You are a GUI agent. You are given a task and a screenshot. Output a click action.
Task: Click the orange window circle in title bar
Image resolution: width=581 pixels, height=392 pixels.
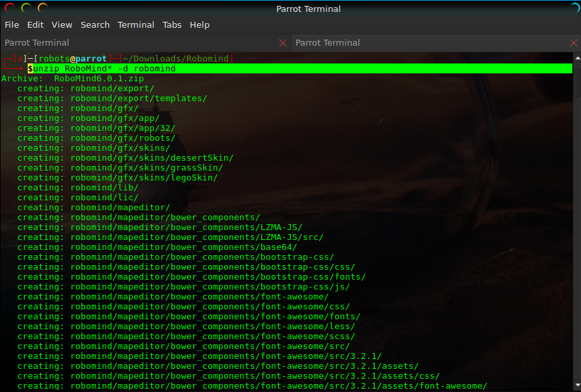pos(43,7)
